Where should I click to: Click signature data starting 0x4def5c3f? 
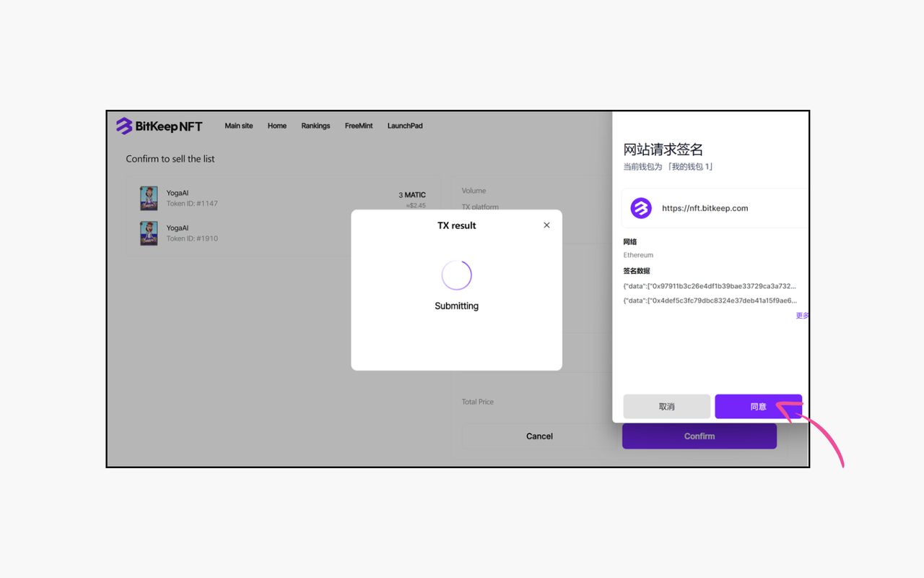tap(710, 301)
